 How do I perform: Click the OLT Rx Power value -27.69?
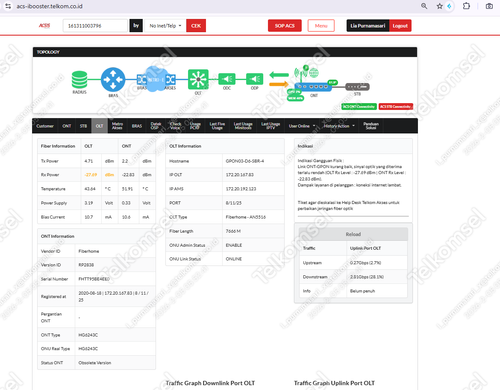(91, 175)
